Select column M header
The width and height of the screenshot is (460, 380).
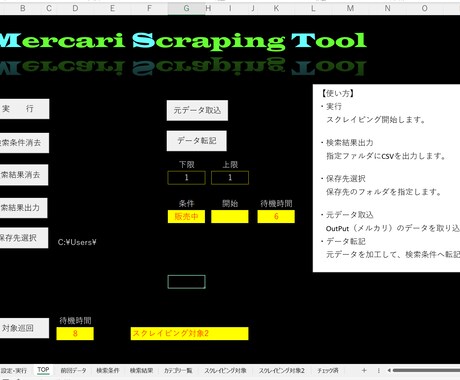(x=350, y=8)
